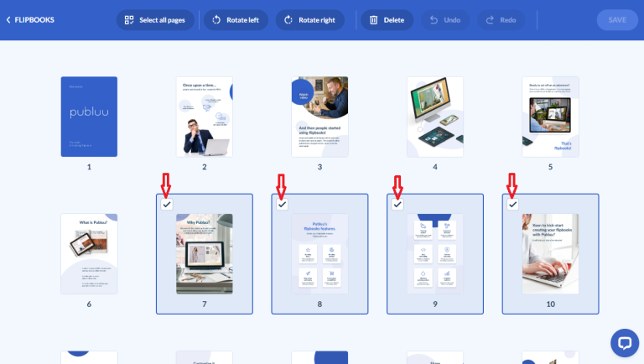644x364 pixels.
Task: Select the page 1 publuu cover thumbnail
Action: pos(89,117)
